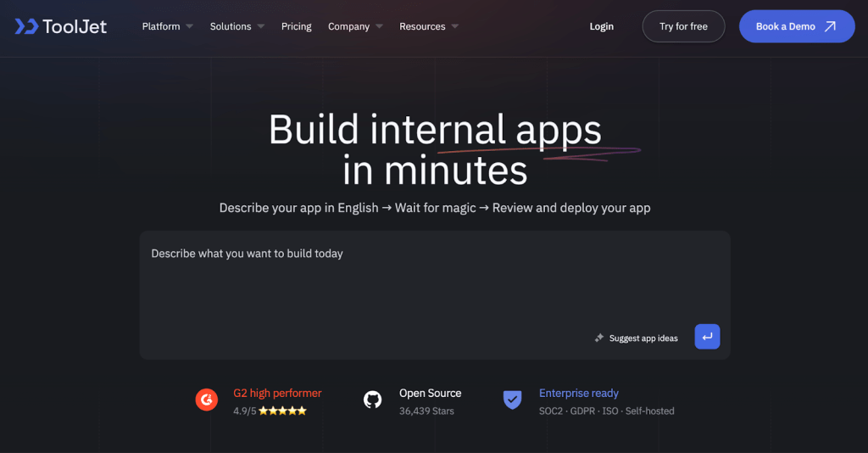Screen dimensions: 868x453
Task: Open the Platform menu
Action: 161,26
